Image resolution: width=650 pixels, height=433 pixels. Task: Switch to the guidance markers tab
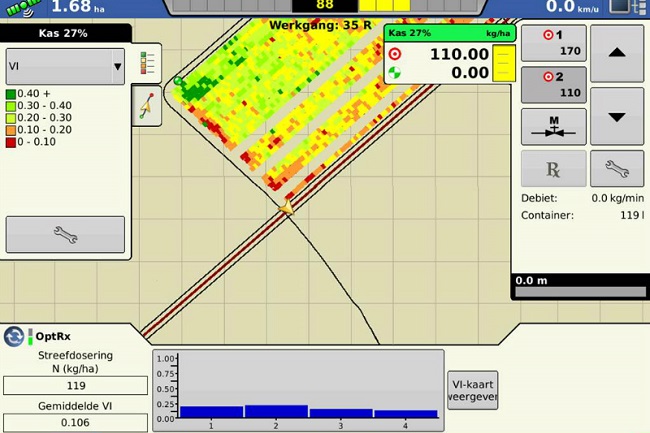148,104
